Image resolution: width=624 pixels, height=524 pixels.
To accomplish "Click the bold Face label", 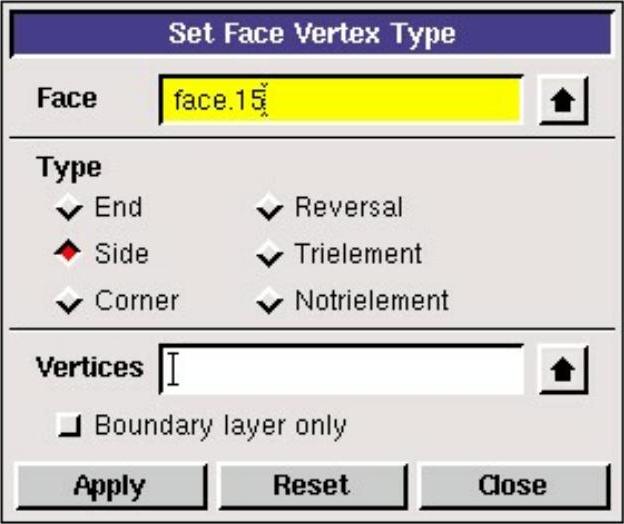I will click(x=67, y=98).
